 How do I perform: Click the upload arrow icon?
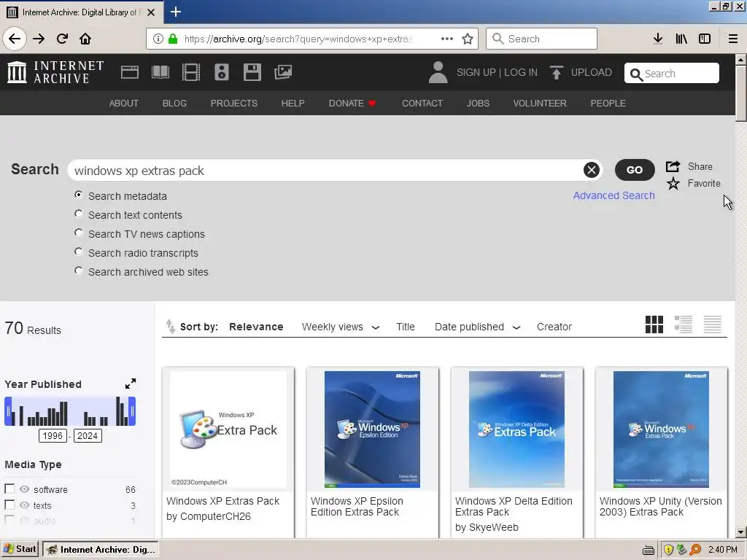coord(556,72)
